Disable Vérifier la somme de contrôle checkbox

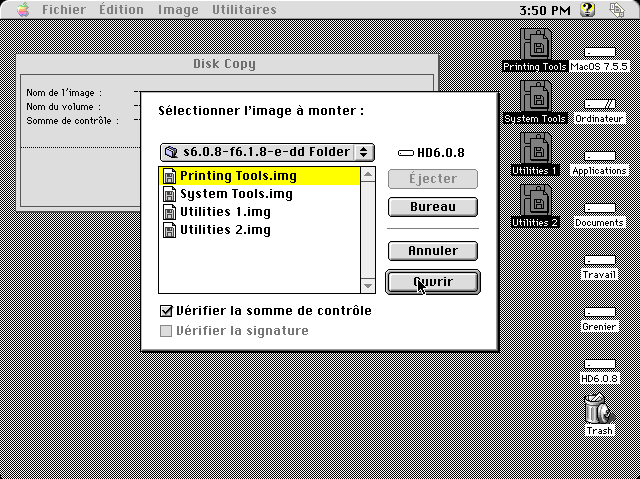[167, 311]
